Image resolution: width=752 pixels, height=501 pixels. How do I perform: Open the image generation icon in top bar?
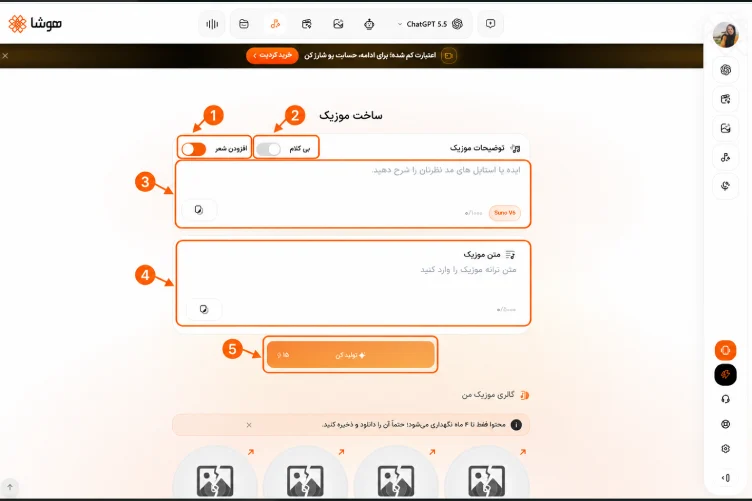point(338,24)
